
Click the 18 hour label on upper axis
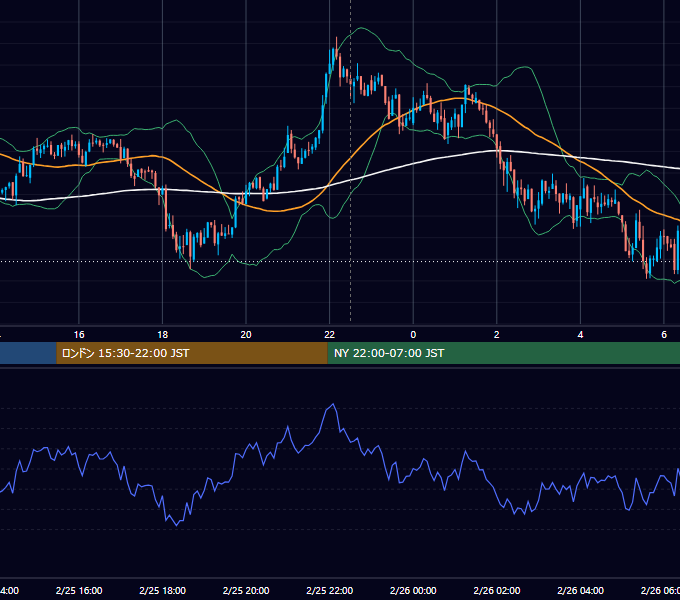[162, 335]
